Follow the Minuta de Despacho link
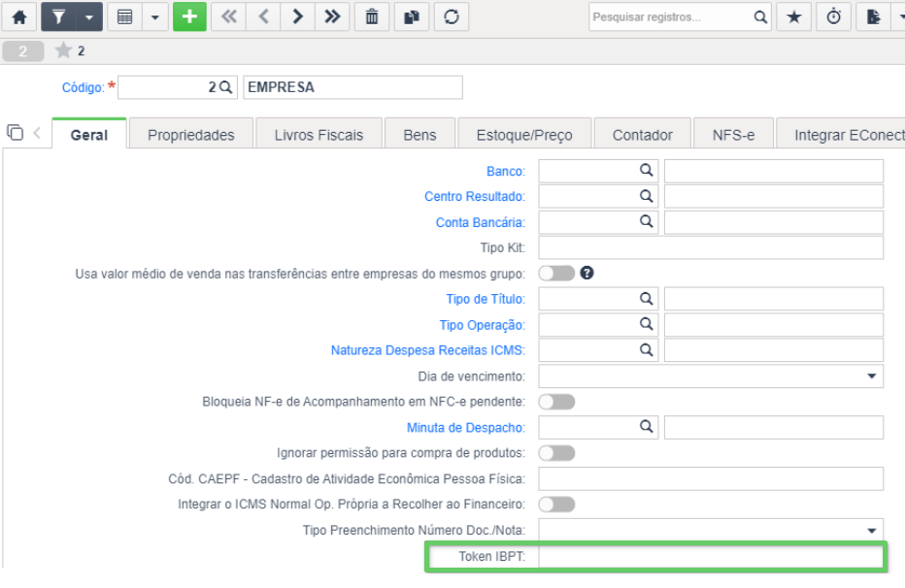This screenshot has width=905, height=588. [x=466, y=428]
